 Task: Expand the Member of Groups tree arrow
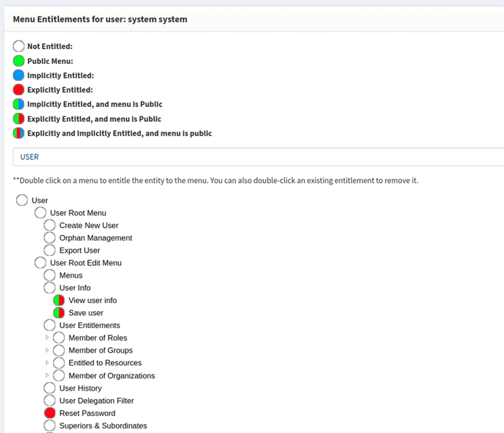coord(47,350)
